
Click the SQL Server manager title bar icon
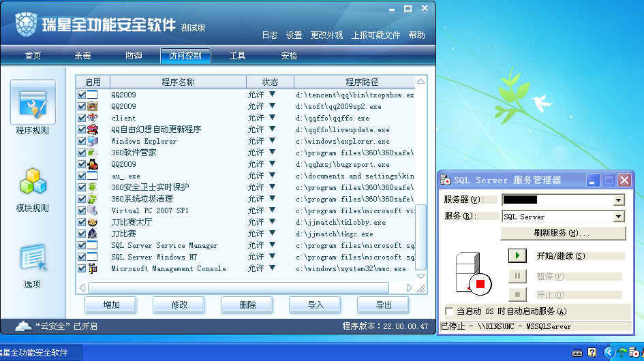pos(446,180)
